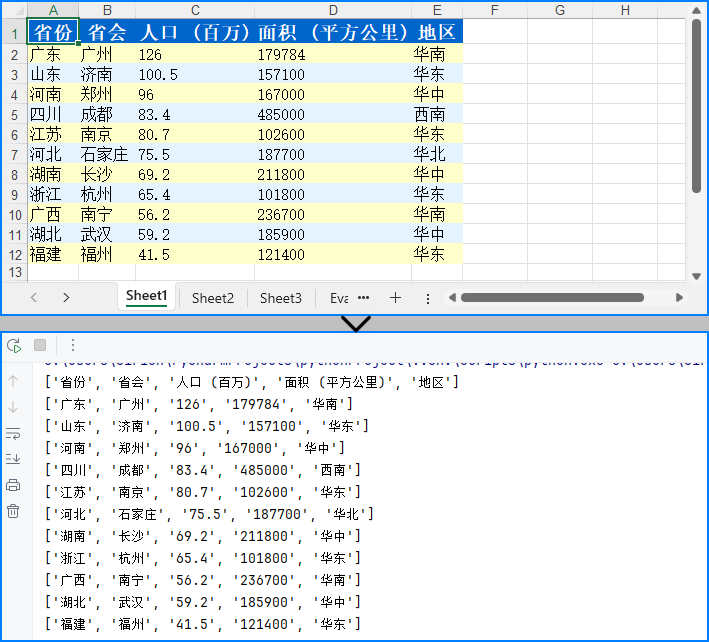Click the console output line for 福建

pos(203,624)
